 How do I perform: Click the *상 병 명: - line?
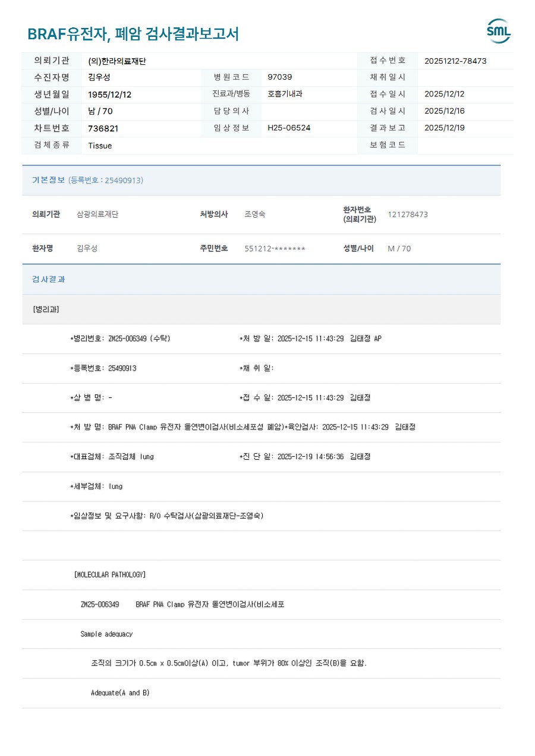[91, 398]
